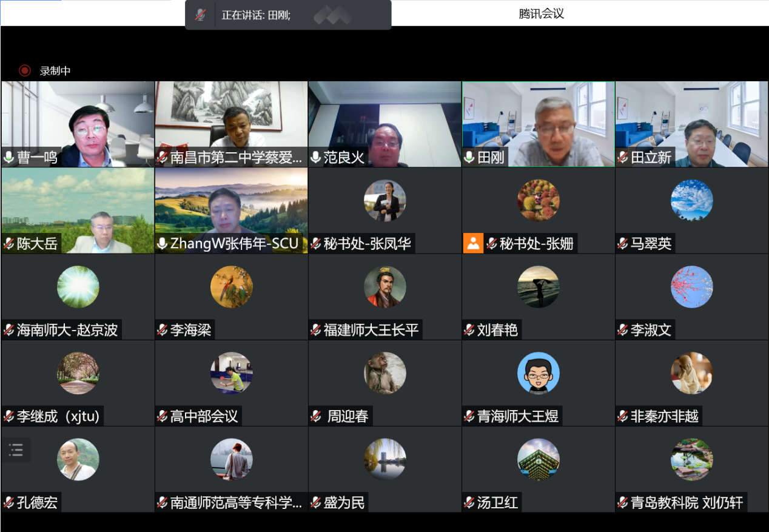Click the muted mic icon beside 汤卫红
This screenshot has width=769, height=532.
pyautogui.click(x=469, y=502)
